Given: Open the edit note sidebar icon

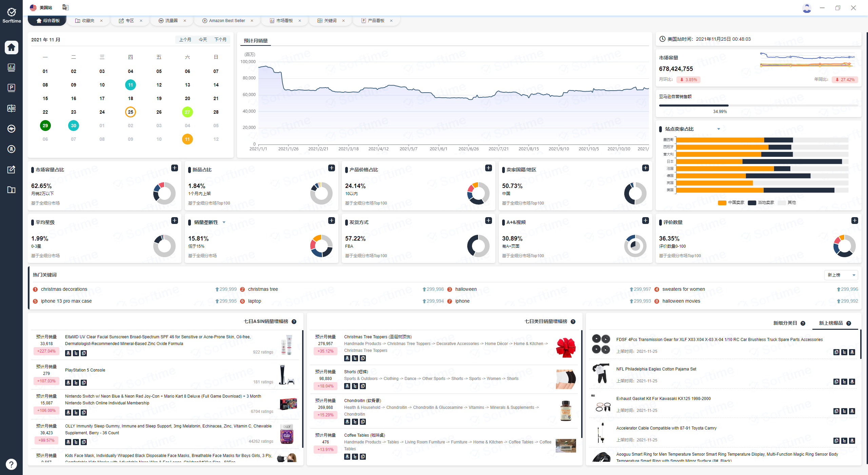Looking at the screenshot, I should click(11, 169).
